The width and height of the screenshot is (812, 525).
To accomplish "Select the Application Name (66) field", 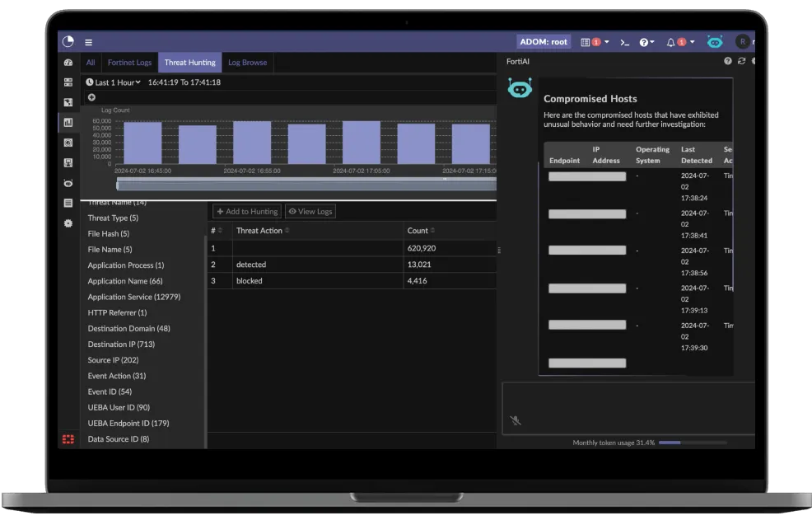I will click(125, 281).
